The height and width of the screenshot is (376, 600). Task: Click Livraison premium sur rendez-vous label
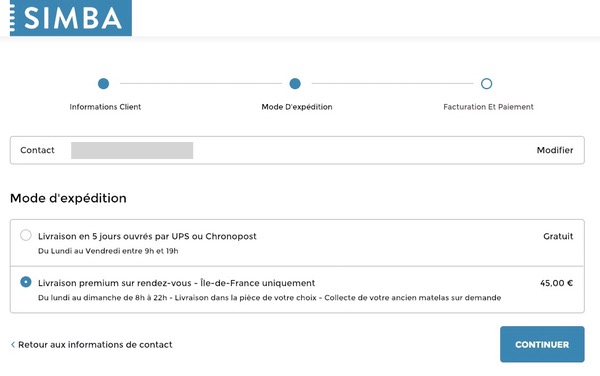(x=176, y=283)
